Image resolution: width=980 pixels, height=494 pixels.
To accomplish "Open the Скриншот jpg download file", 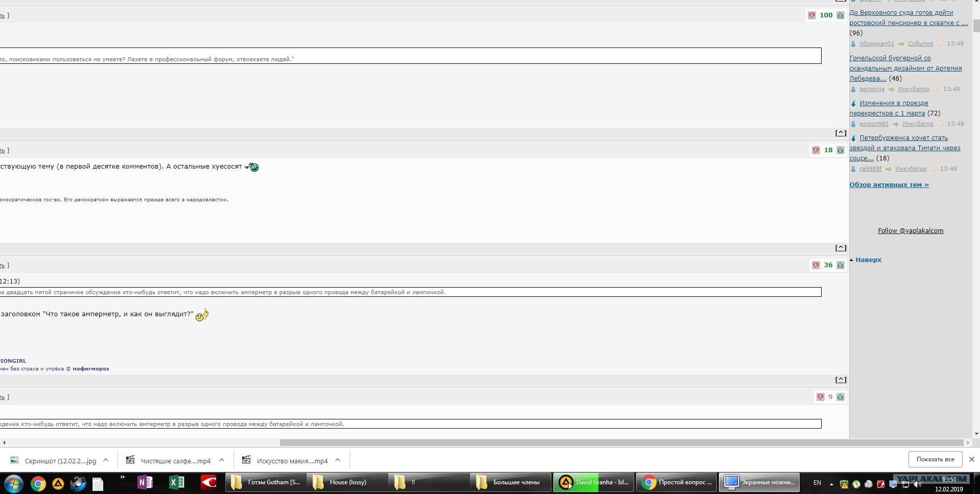I will (x=60, y=461).
